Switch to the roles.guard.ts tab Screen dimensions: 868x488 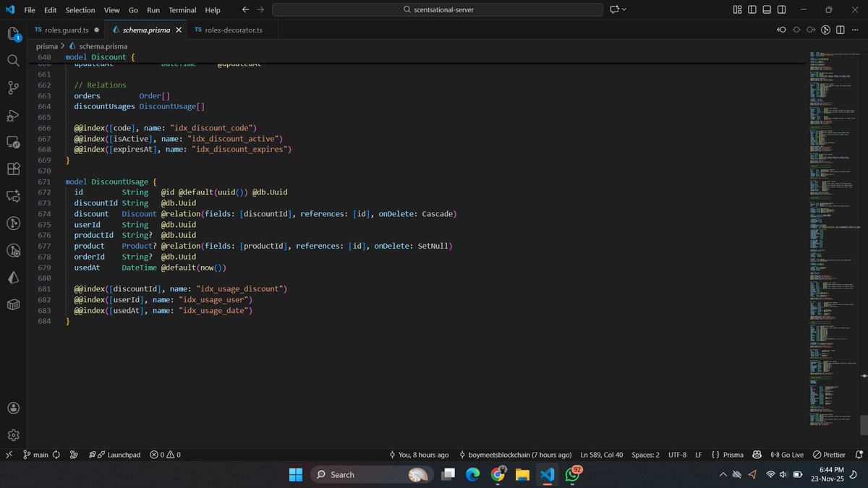point(67,30)
